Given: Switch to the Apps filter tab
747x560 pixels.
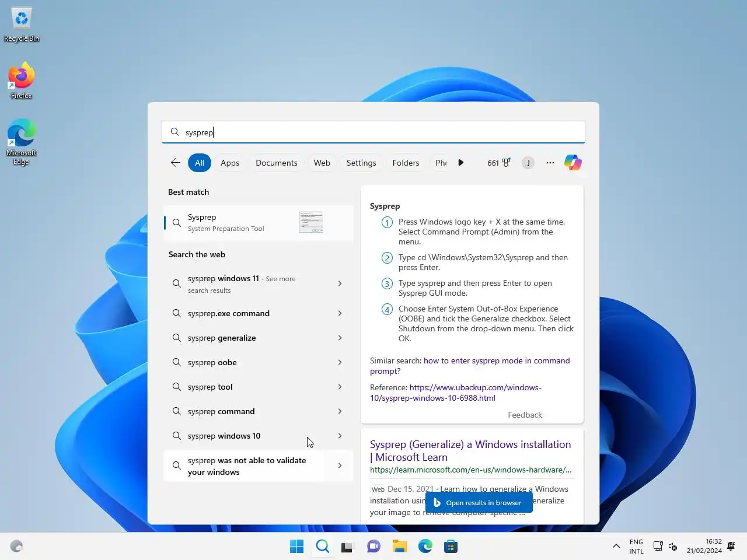Looking at the screenshot, I should click(230, 163).
